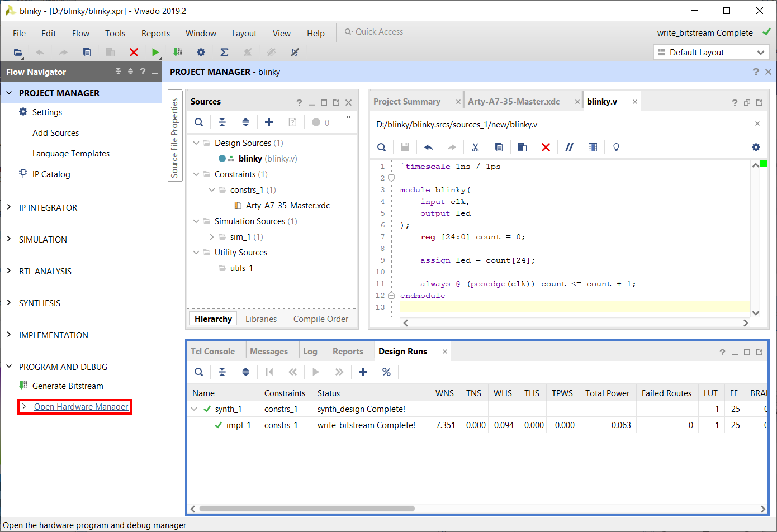Open the Reports menu
This screenshot has width=777, height=532.
click(155, 34)
